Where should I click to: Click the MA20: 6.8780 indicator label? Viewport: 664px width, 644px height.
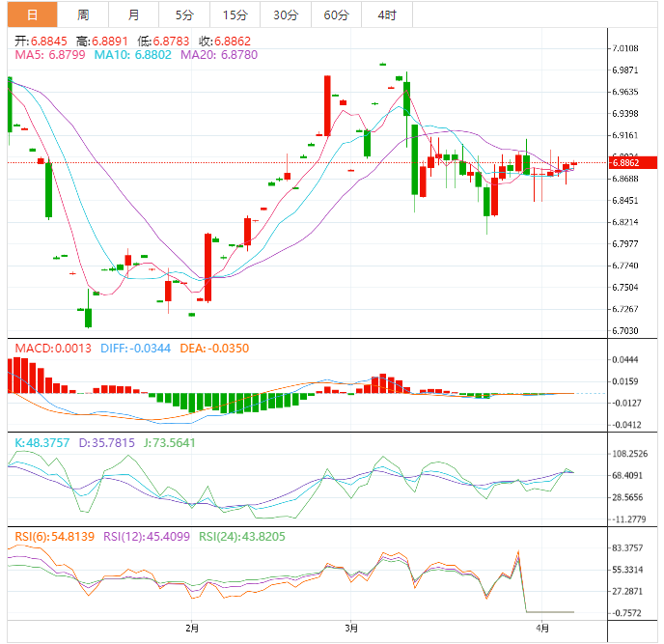tap(219, 55)
